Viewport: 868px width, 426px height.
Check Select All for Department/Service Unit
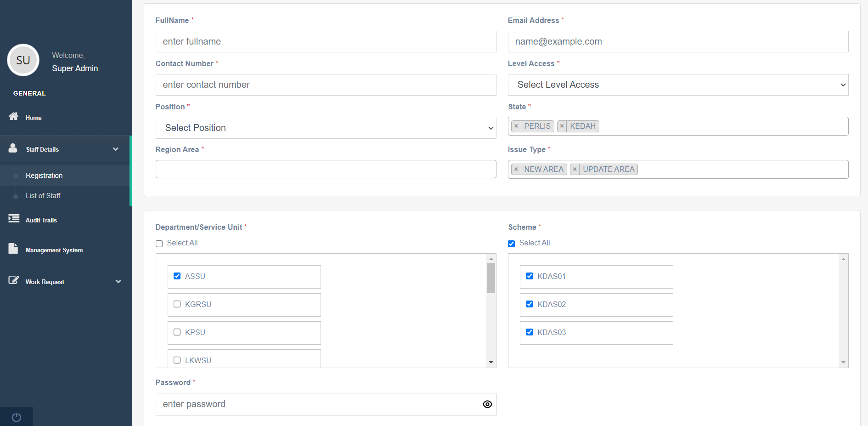click(159, 244)
